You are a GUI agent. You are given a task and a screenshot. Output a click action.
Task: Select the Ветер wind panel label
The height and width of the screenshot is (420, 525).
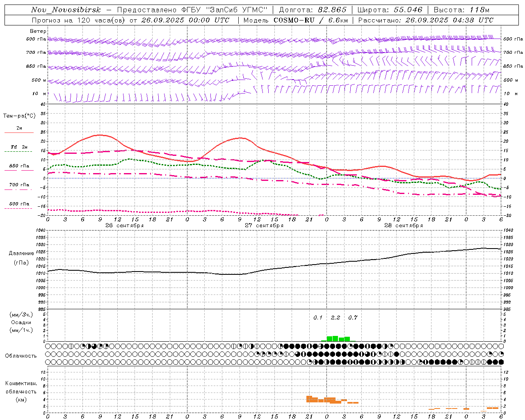coord(38,31)
